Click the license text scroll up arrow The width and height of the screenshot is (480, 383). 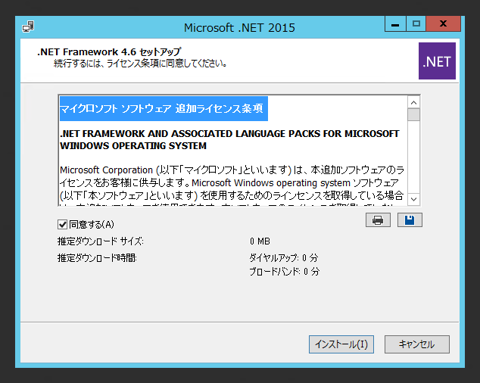[x=414, y=103]
